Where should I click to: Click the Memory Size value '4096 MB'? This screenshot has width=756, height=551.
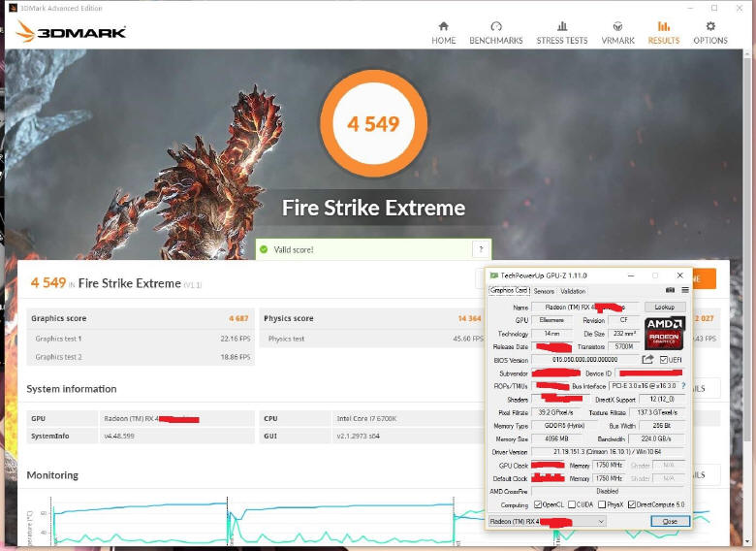(x=556, y=438)
